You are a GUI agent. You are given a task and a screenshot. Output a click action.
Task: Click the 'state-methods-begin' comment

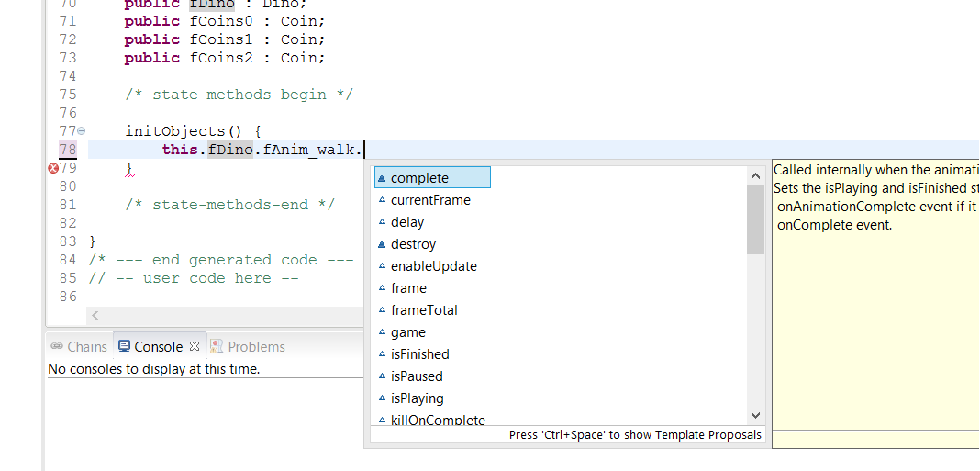coord(239,95)
